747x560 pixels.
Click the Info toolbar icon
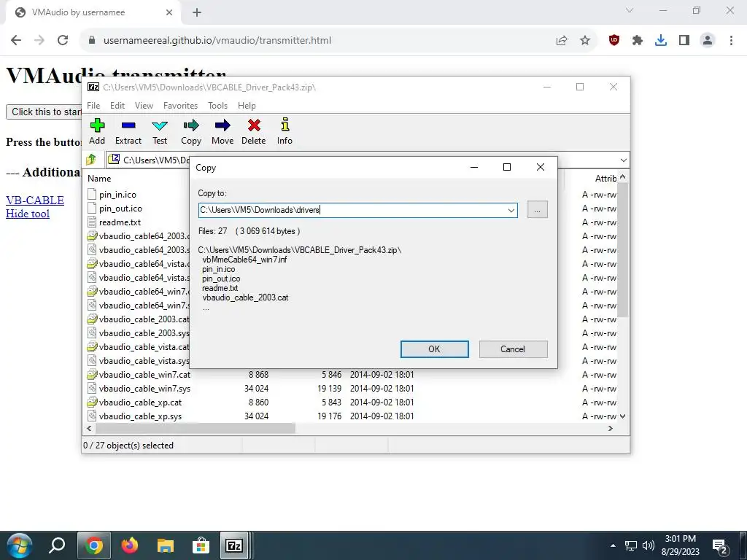tap(285, 131)
